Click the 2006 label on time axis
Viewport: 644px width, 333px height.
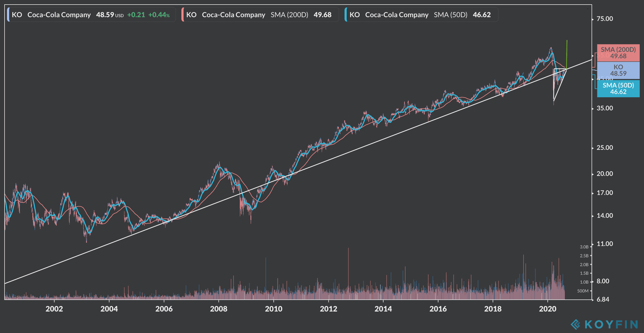click(164, 309)
